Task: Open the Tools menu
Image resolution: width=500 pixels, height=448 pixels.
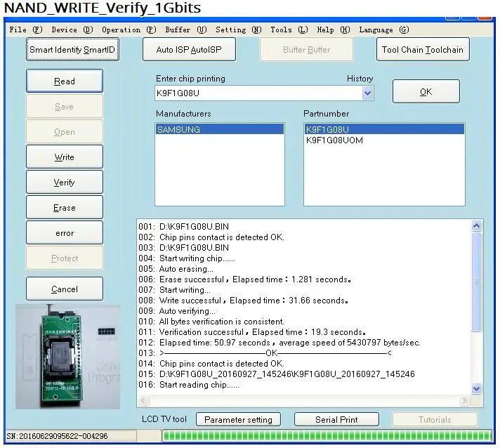Action: (x=289, y=29)
